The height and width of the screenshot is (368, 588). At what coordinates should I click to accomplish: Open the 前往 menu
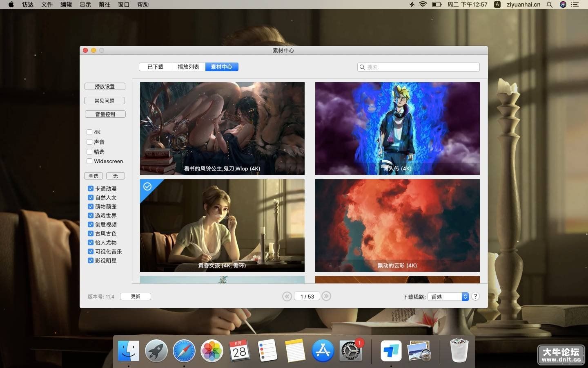105,4
